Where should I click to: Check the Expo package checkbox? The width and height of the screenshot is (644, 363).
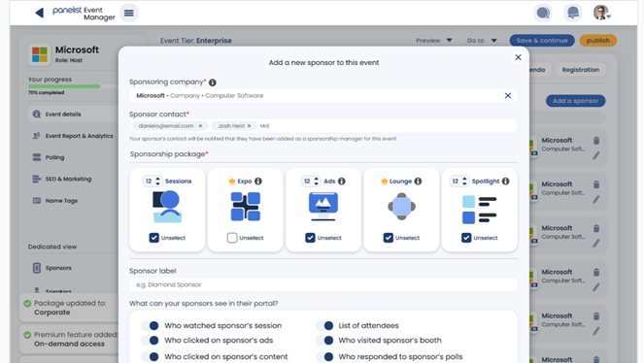point(232,238)
